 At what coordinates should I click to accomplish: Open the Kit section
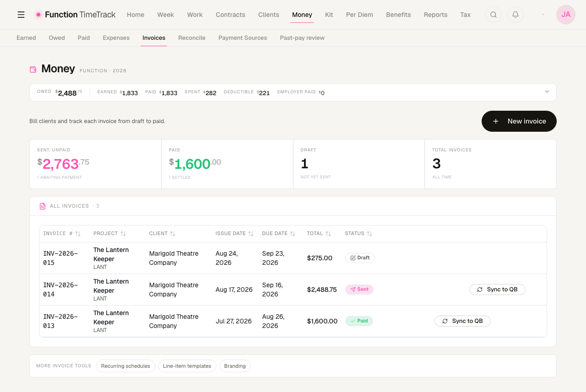pos(329,15)
